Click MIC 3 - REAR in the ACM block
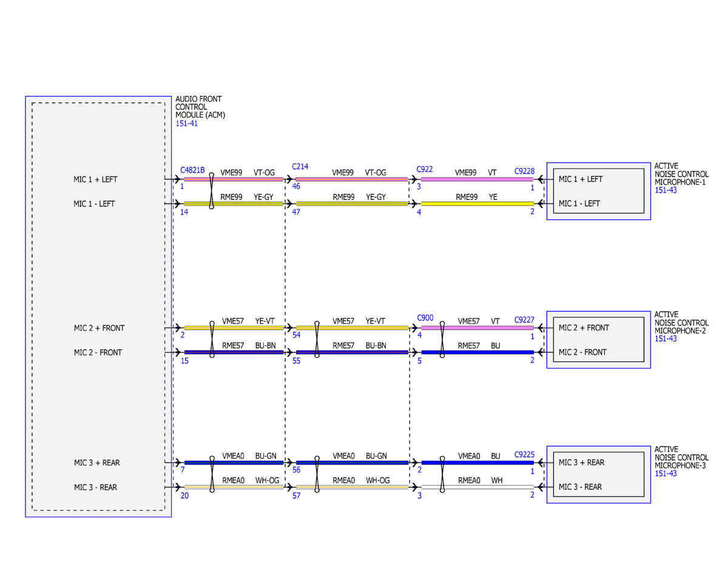The image size is (728, 562). coord(95,487)
